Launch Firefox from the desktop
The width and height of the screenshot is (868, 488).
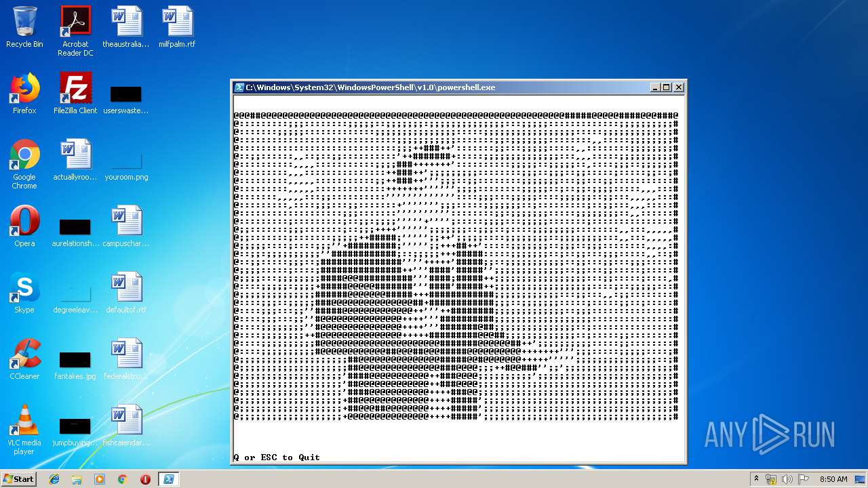[x=24, y=94]
